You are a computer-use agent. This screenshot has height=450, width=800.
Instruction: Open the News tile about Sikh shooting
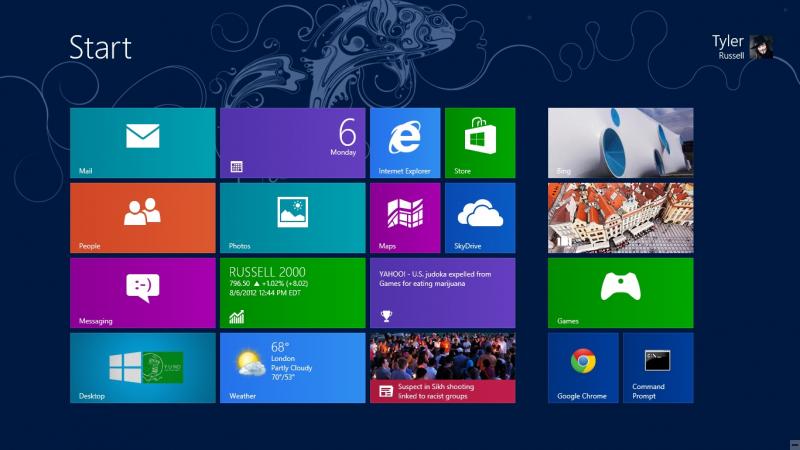[443, 368]
